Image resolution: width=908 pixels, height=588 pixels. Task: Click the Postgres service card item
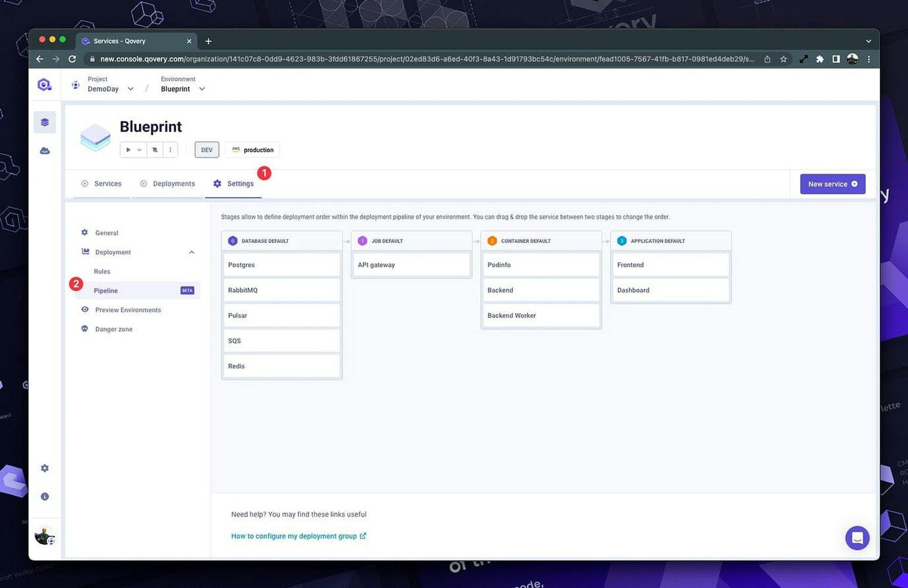[281, 265]
